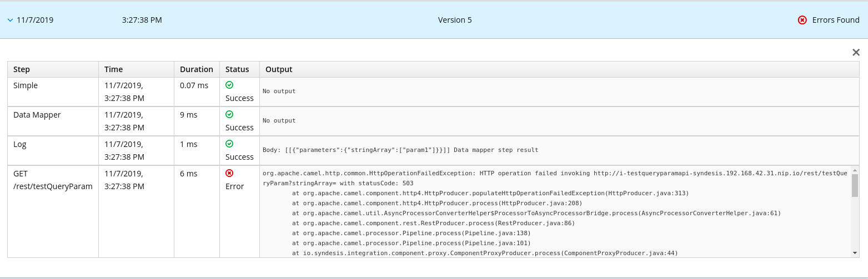The width and height of the screenshot is (868, 279).
Task: Click the Version 5 label
Action: (455, 20)
